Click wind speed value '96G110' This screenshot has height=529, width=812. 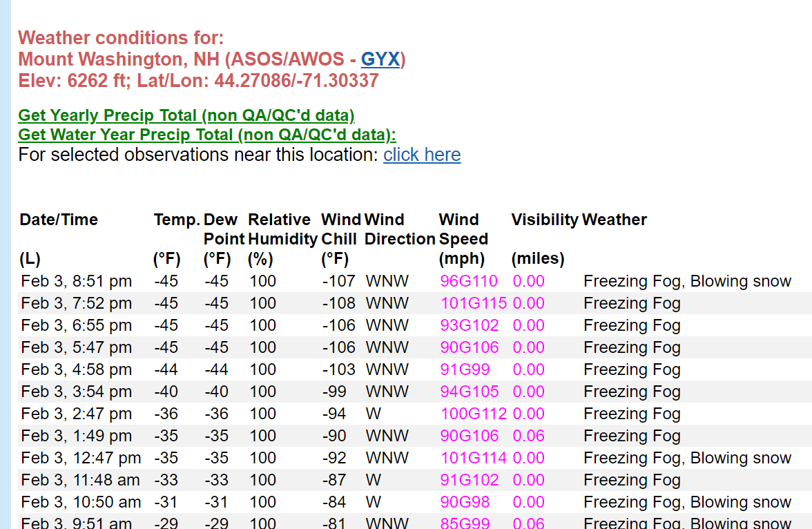point(469,281)
